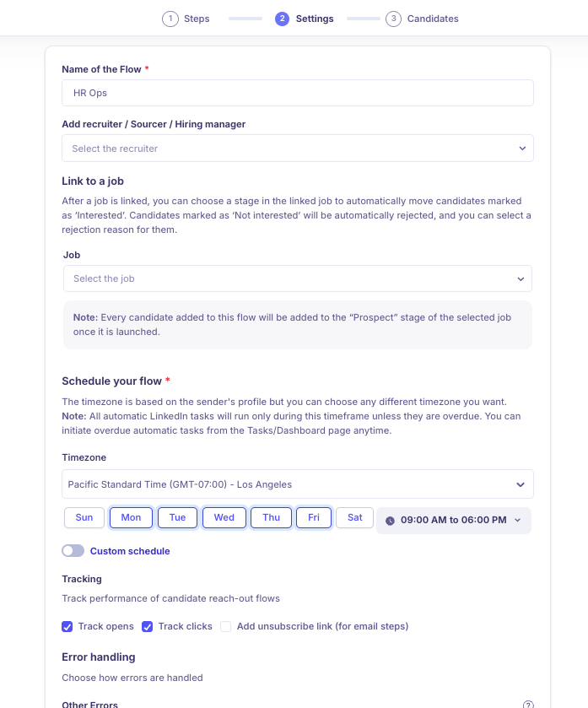588x708 pixels.
Task: Uncheck the Track opens checkbox
Action: pyautogui.click(x=67, y=626)
